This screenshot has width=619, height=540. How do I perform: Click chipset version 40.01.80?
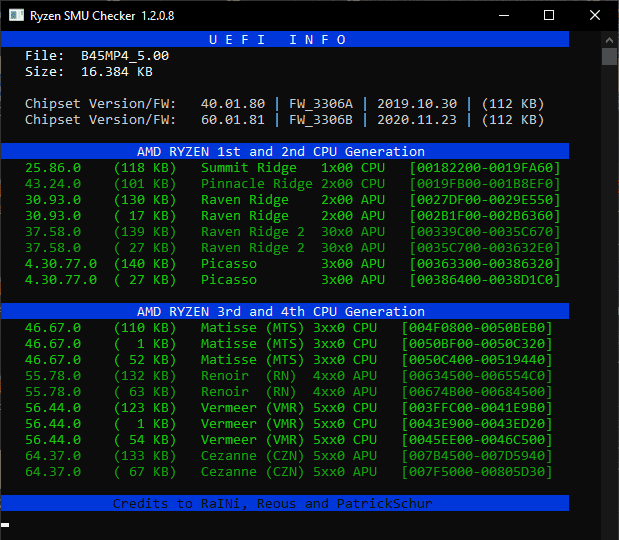click(x=233, y=103)
